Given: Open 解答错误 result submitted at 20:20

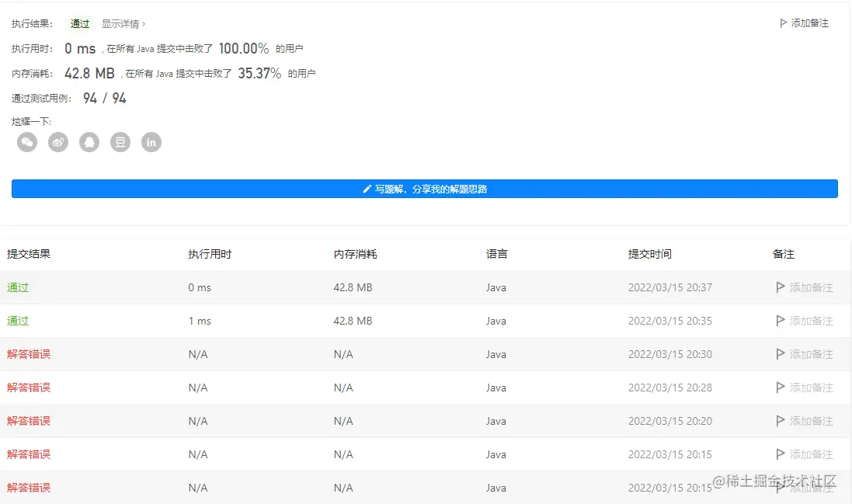Looking at the screenshot, I should [28, 421].
